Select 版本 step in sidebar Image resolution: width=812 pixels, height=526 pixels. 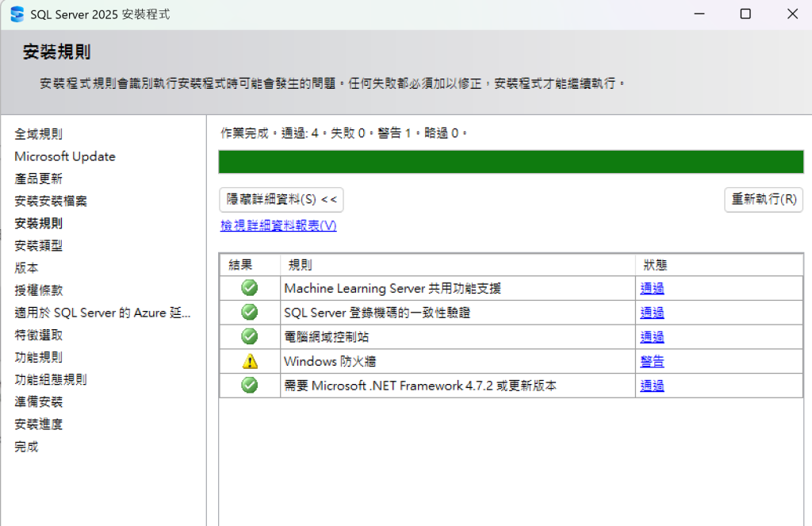(x=26, y=268)
